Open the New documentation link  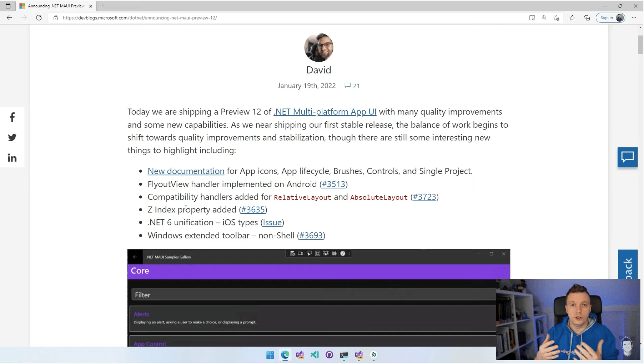tap(186, 171)
